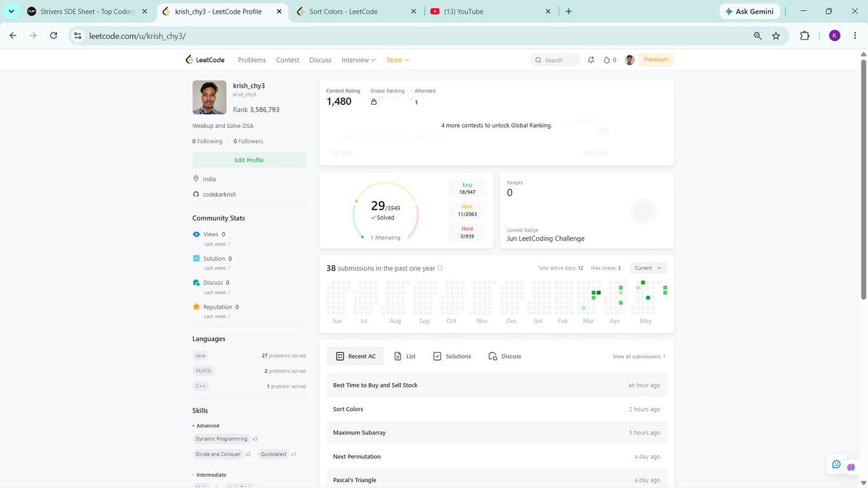Click the Med. 11/2063 stat box
Image resolution: width=868 pixels, height=488 pixels.
pyautogui.click(x=467, y=210)
